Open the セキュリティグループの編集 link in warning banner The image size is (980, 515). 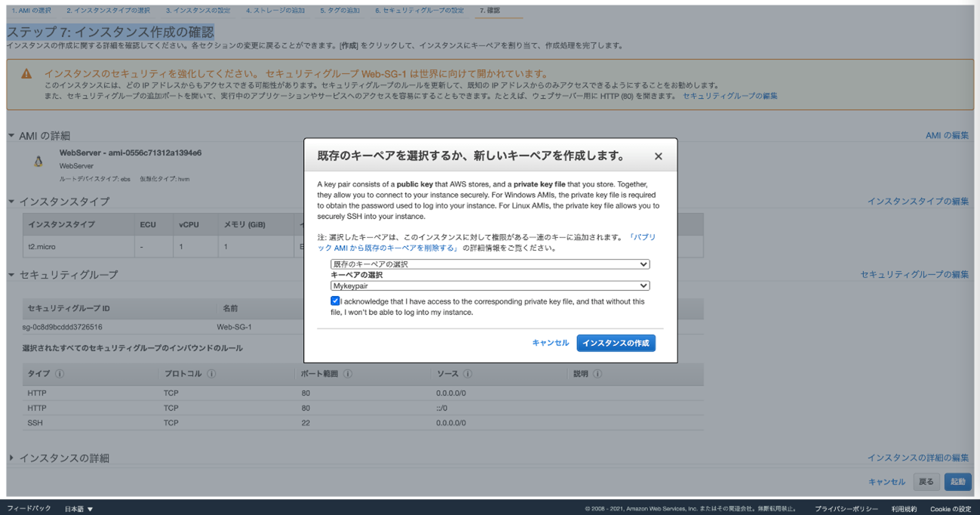point(730,96)
